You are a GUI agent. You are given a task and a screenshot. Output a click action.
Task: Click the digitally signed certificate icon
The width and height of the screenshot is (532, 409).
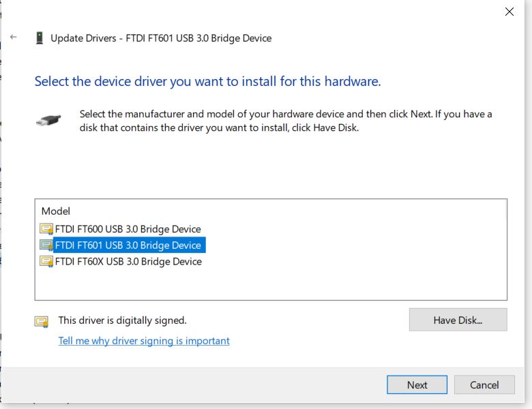[x=42, y=321]
